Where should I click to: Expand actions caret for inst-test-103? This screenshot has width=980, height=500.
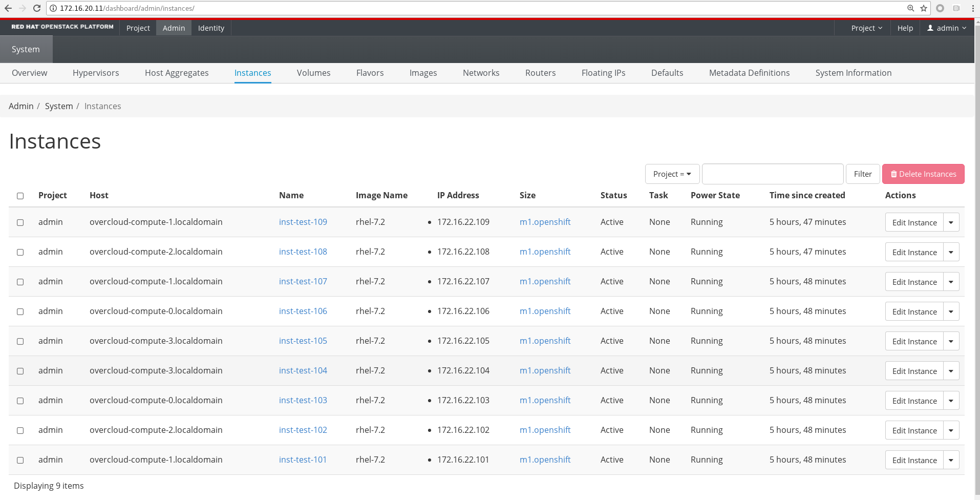click(x=951, y=401)
